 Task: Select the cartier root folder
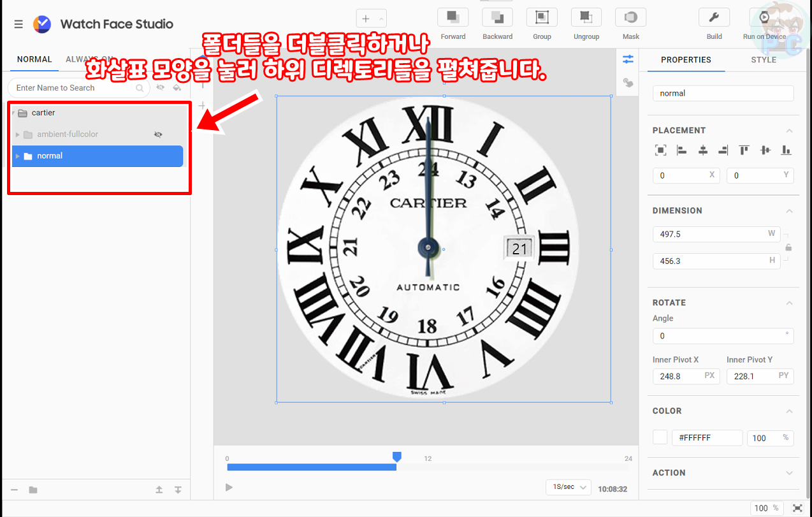coord(98,113)
